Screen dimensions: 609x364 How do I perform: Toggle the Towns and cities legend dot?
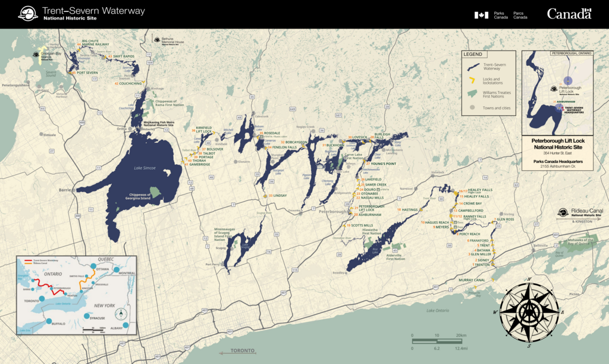pyautogui.click(x=472, y=108)
